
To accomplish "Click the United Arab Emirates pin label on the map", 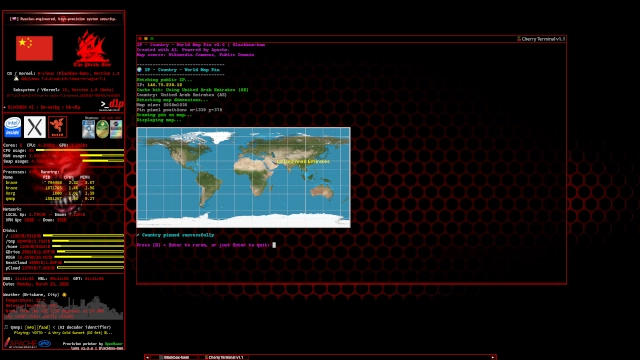I will tap(303, 161).
